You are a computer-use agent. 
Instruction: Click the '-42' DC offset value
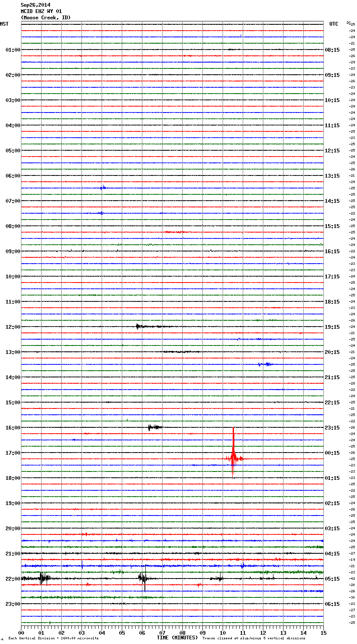(352, 579)
